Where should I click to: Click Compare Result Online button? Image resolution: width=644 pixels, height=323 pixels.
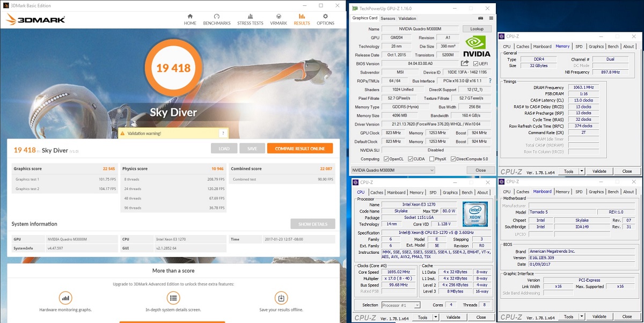click(x=300, y=149)
